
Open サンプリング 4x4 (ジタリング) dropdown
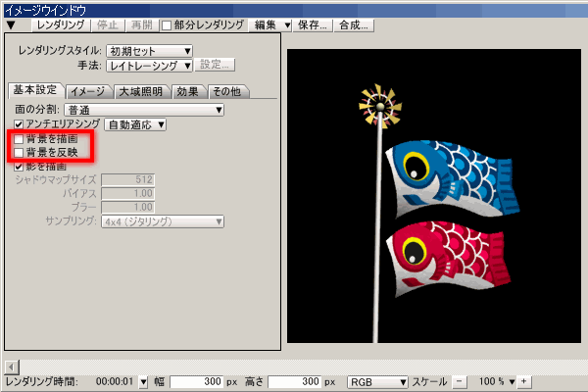point(163,221)
